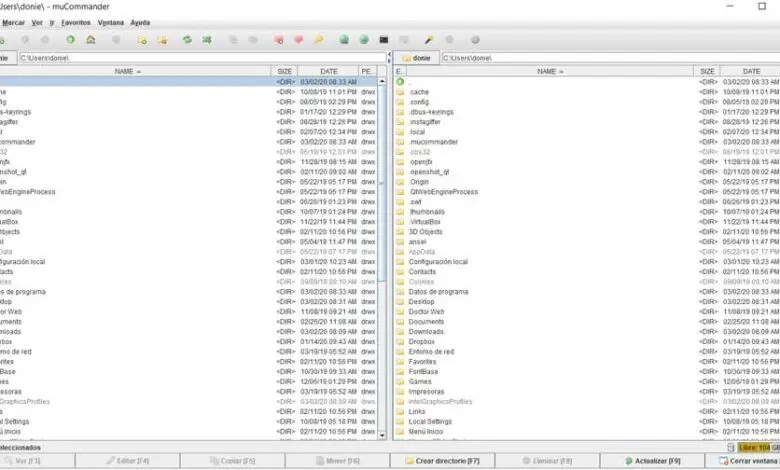The height and width of the screenshot is (470, 780).
Task: Open the Ver menu
Action: point(37,22)
